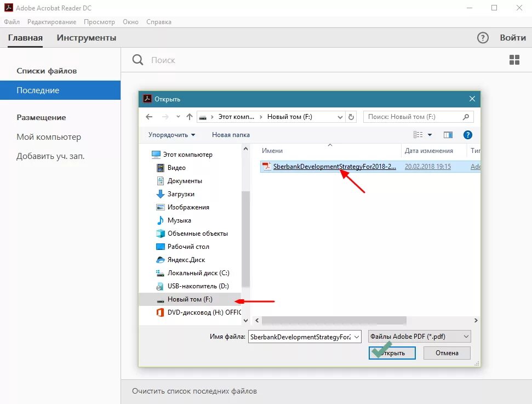Screen dimensions: 532x404
Task: Go back with the left arrow in Открыть dialog
Action: click(149, 117)
